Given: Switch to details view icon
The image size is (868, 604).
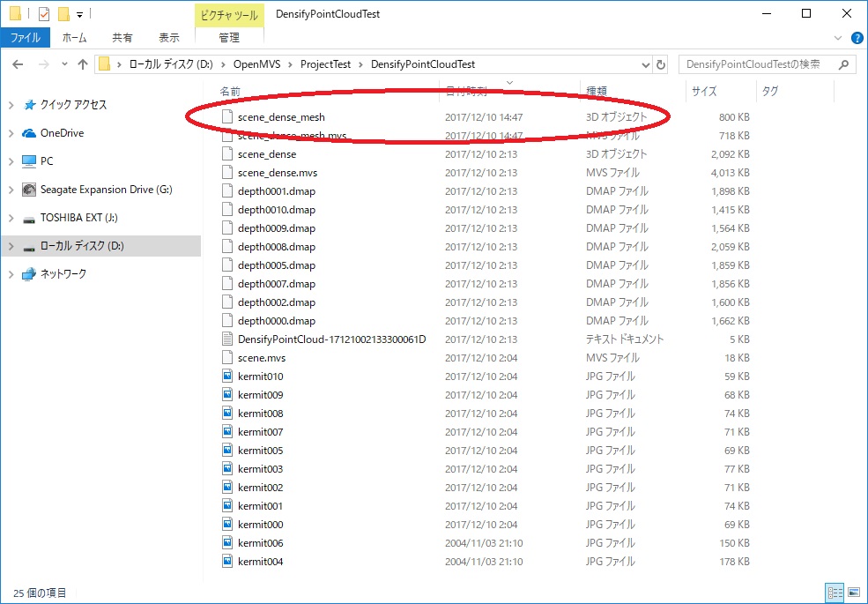Looking at the screenshot, I should click(x=835, y=593).
